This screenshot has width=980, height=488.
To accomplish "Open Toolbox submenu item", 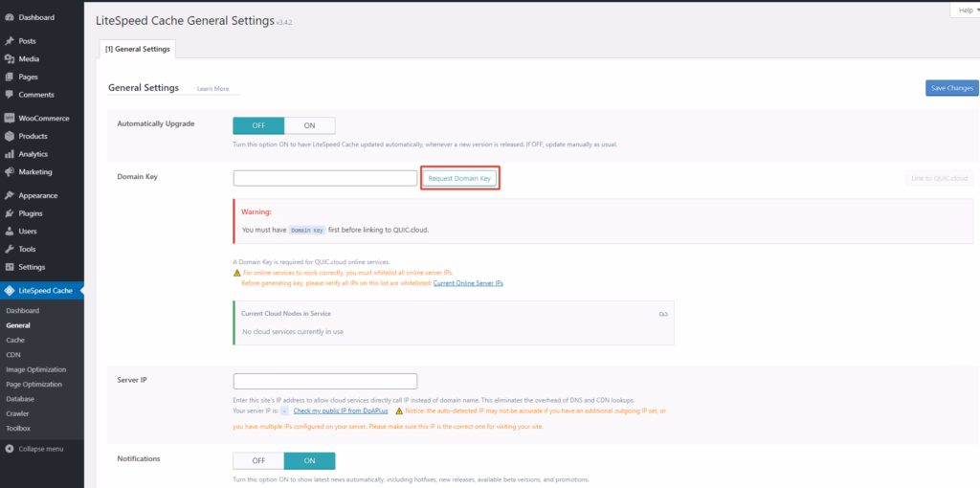I will click(x=18, y=429).
